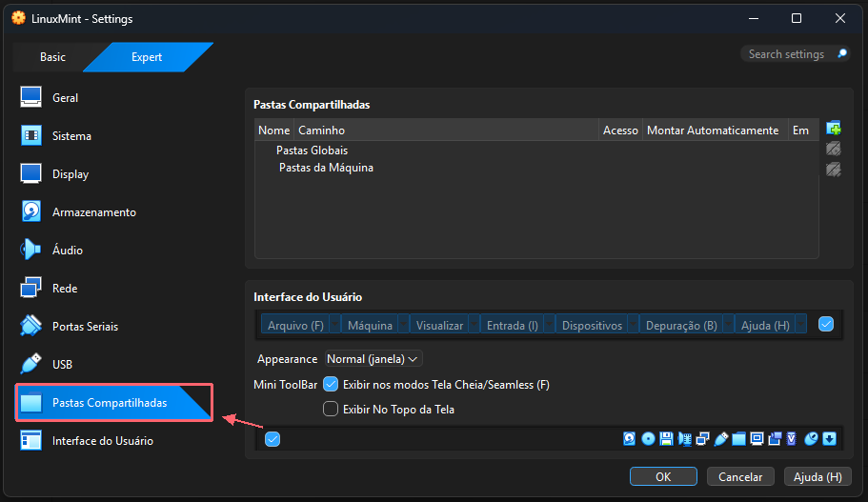Open the Geral settings page icon

click(31, 97)
